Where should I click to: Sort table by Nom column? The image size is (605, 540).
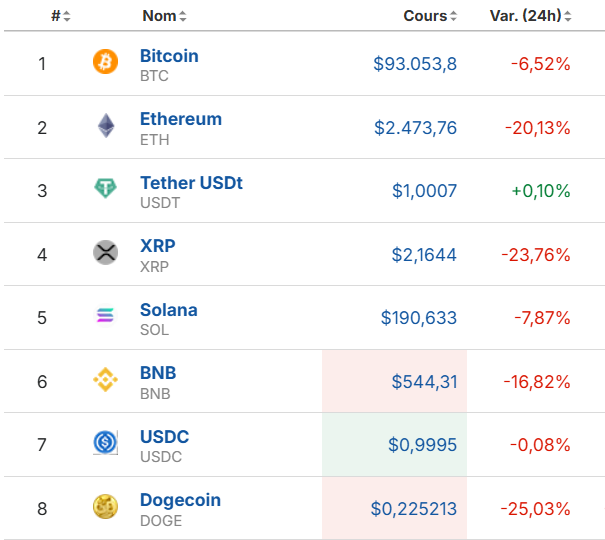[164, 16]
